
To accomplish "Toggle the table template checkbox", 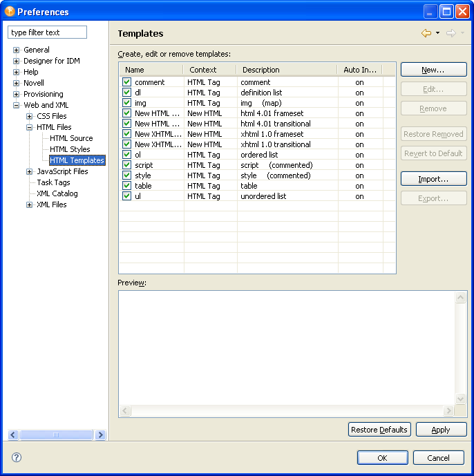I will (x=127, y=185).
